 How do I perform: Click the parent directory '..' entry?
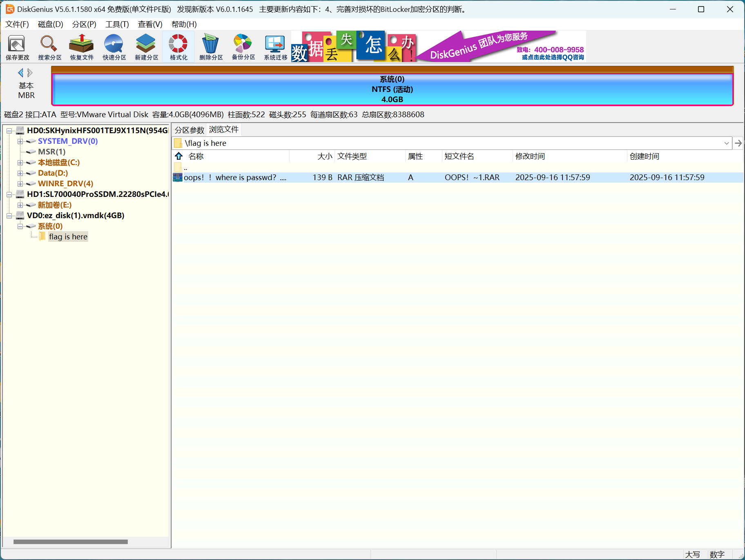(185, 167)
